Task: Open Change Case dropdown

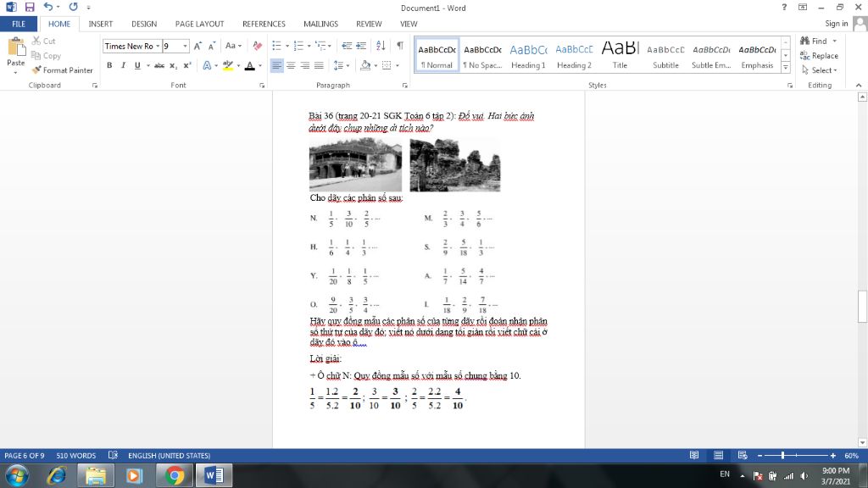Action: [x=233, y=46]
